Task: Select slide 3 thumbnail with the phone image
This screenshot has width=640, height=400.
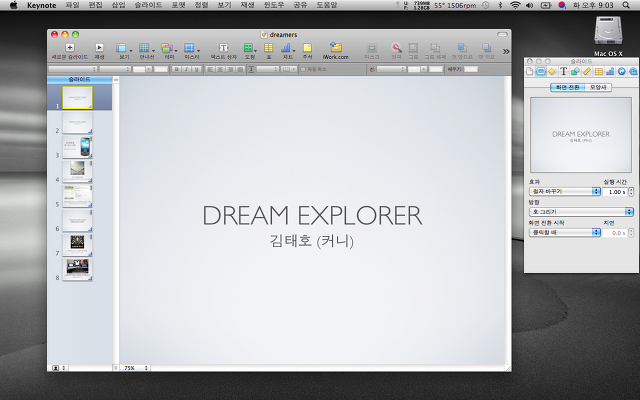Action: coord(77,147)
